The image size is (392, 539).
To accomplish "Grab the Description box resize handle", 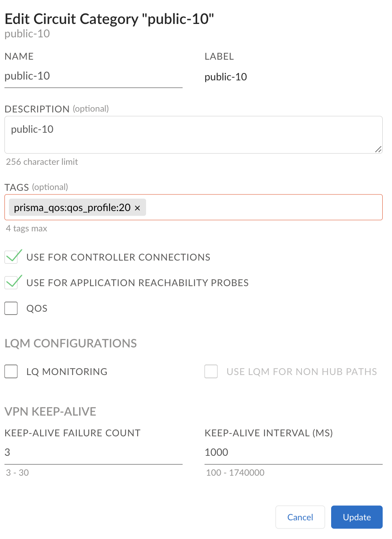I will pyautogui.click(x=378, y=149).
